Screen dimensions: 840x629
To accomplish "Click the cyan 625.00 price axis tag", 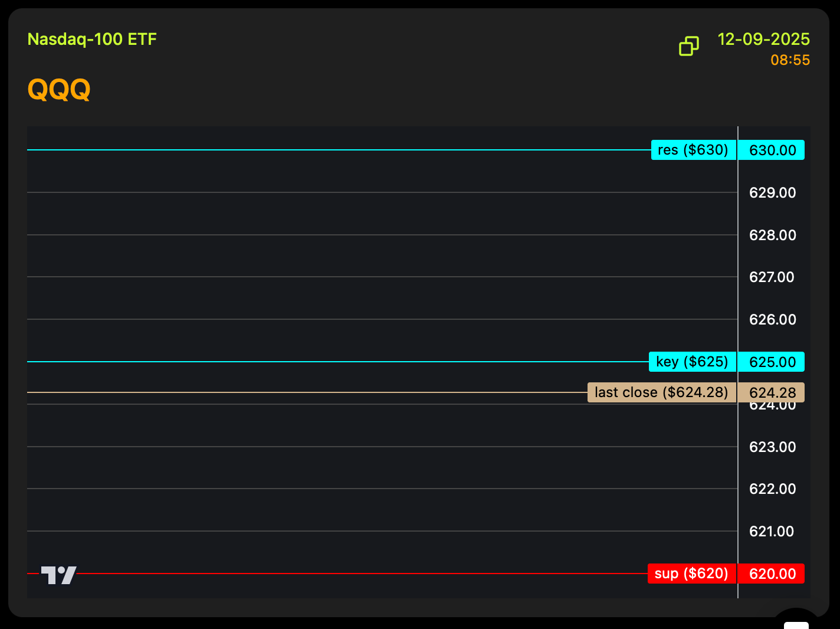I will click(772, 362).
